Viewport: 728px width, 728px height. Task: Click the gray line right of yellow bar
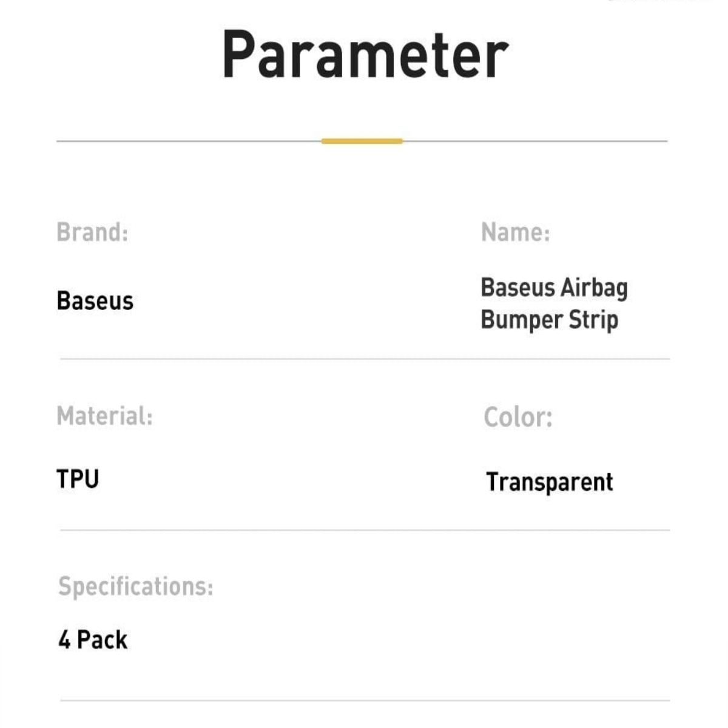pos(534,141)
